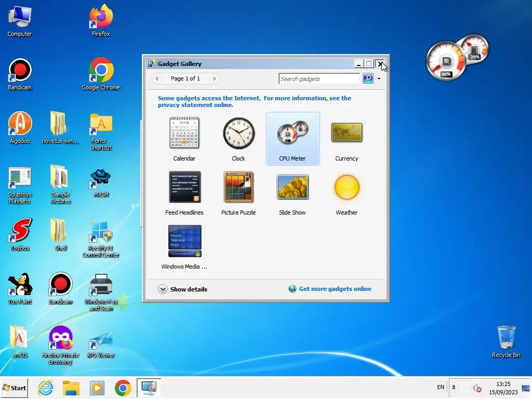532x399 pixels.
Task: Select the Clock gadget
Action: pyautogui.click(x=238, y=139)
